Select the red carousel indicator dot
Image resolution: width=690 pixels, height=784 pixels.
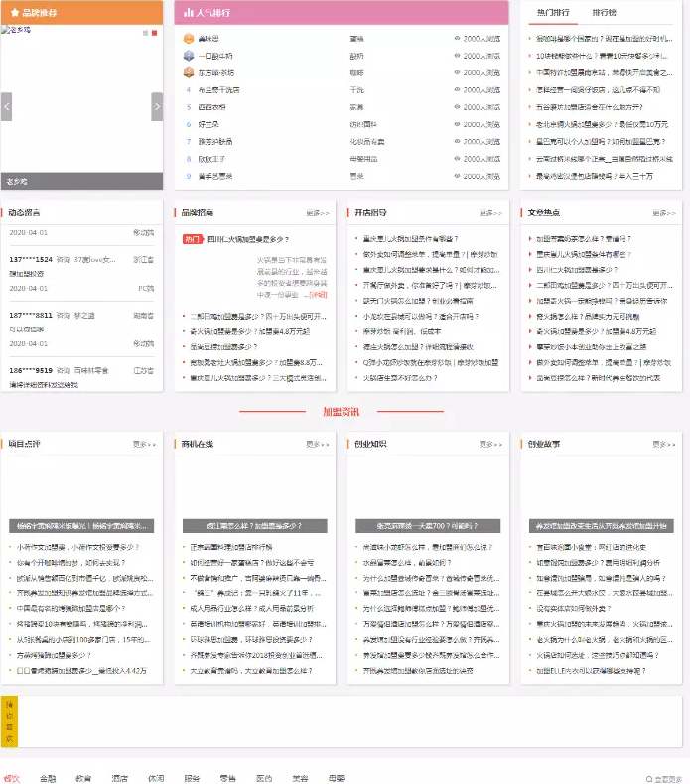(x=154, y=33)
